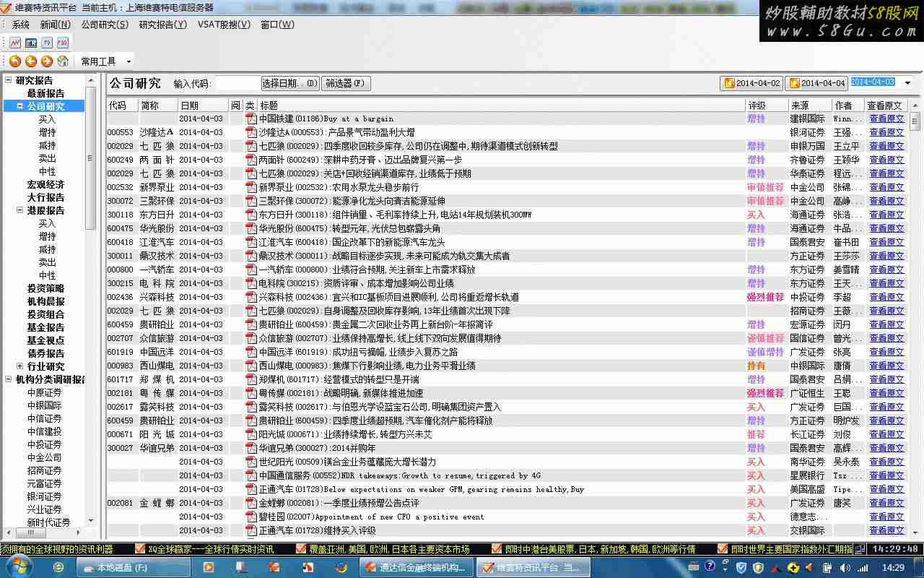The image size is (924, 578).
Task: Click the home icon in the navigation toolbar
Action: pyautogui.click(x=63, y=61)
